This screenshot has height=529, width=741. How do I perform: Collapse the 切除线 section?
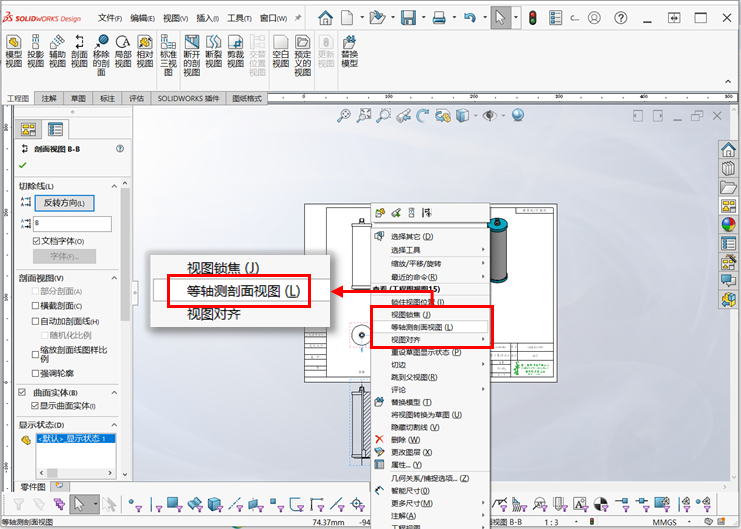(116, 186)
